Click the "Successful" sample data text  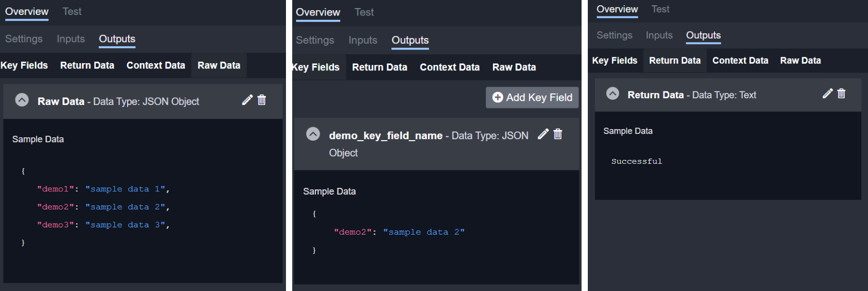click(x=636, y=161)
